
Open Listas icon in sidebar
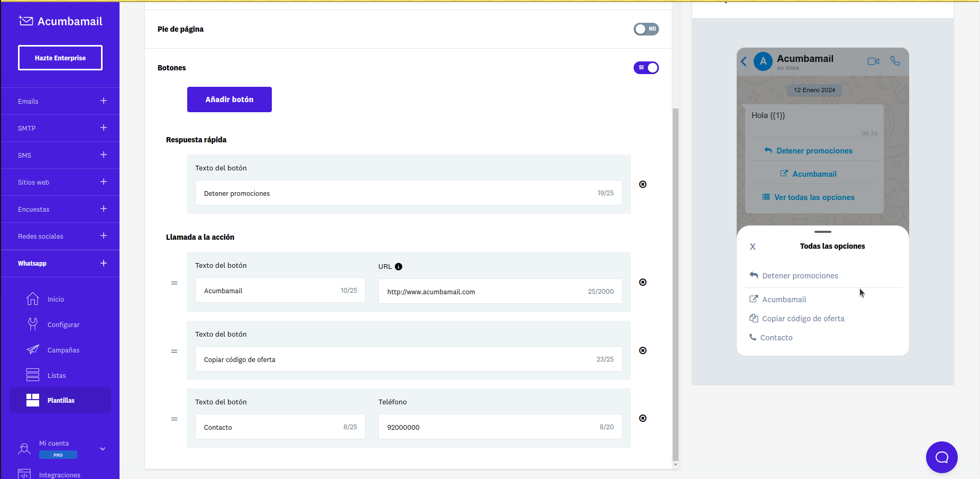33,375
